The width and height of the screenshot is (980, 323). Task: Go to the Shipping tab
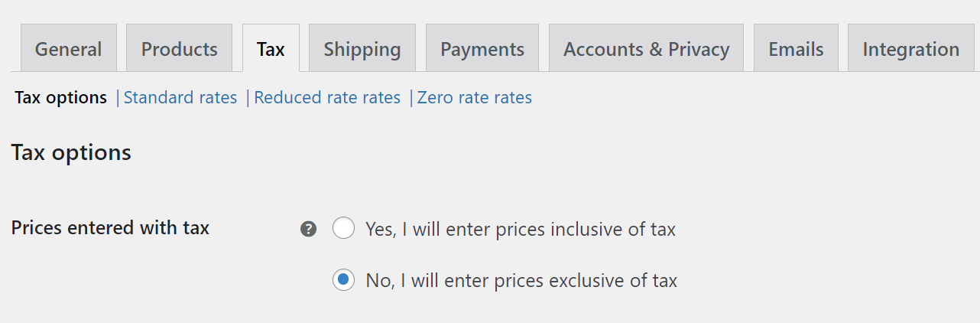(362, 48)
